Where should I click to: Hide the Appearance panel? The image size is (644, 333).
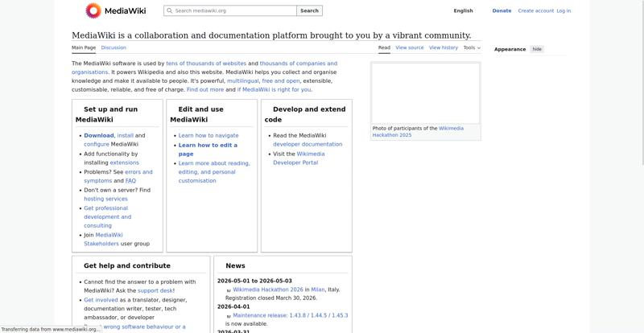(x=537, y=49)
